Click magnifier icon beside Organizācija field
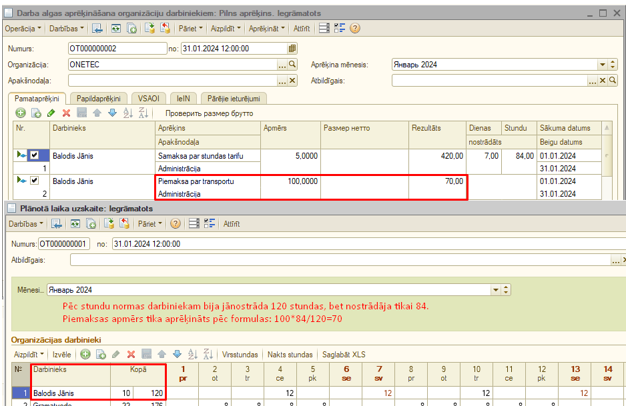629x410 pixels. 293,64
